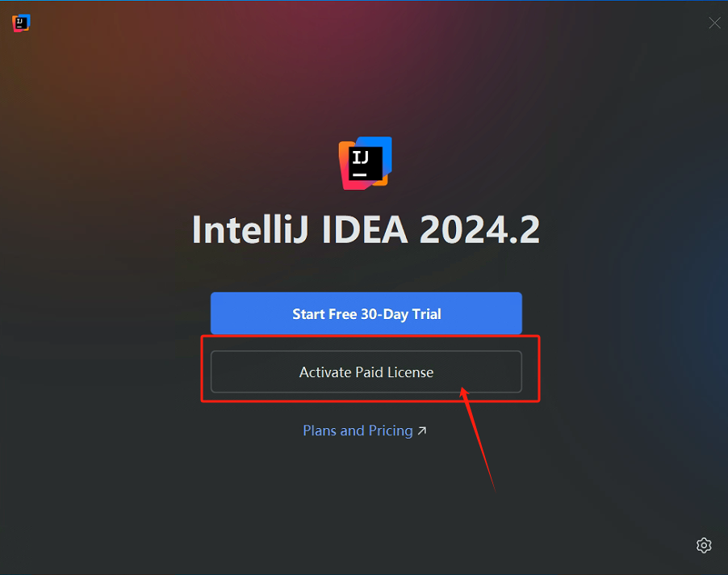The image size is (728, 575).
Task: Click the large IJ logo in the center
Action: click(x=366, y=163)
